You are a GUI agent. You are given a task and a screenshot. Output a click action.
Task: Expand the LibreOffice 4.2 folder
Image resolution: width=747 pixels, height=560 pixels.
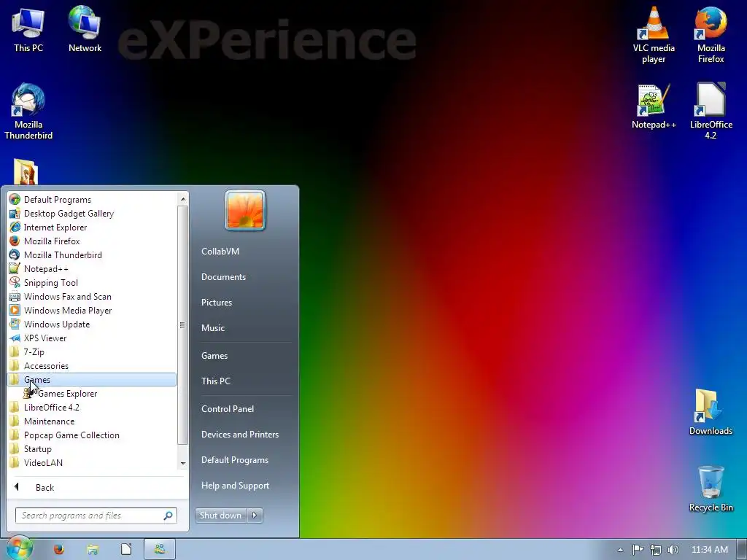coord(92,407)
